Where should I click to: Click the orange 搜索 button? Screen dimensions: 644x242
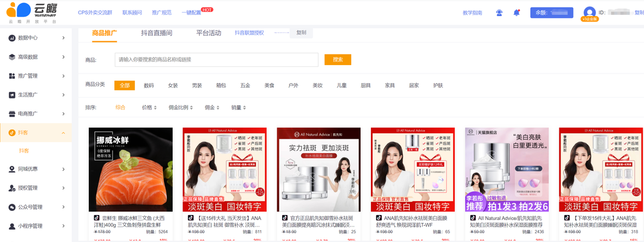click(x=338, y=59)
